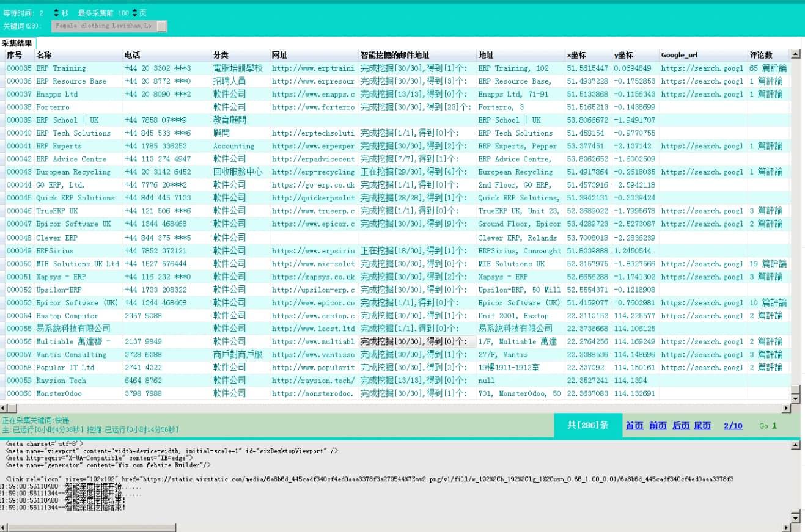Select the 采集结果 tab
This screenshot has height=532, width=805.
coord(17,43)
